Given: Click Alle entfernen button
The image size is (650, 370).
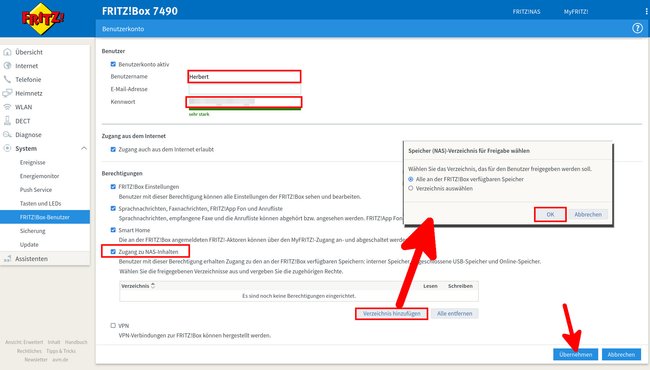Looking at the screenshot, I should 454,313.
